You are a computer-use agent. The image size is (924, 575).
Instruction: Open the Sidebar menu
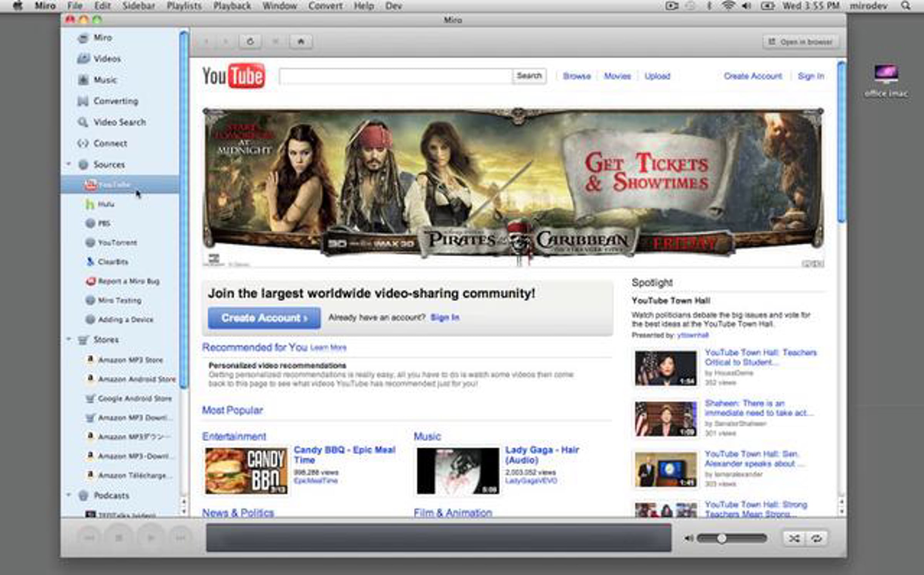139,6
